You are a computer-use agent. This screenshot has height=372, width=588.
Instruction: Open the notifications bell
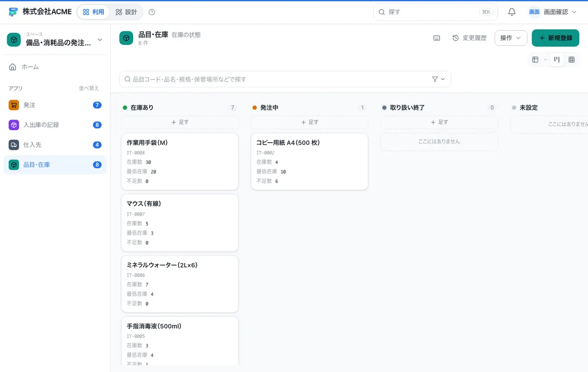512,12
